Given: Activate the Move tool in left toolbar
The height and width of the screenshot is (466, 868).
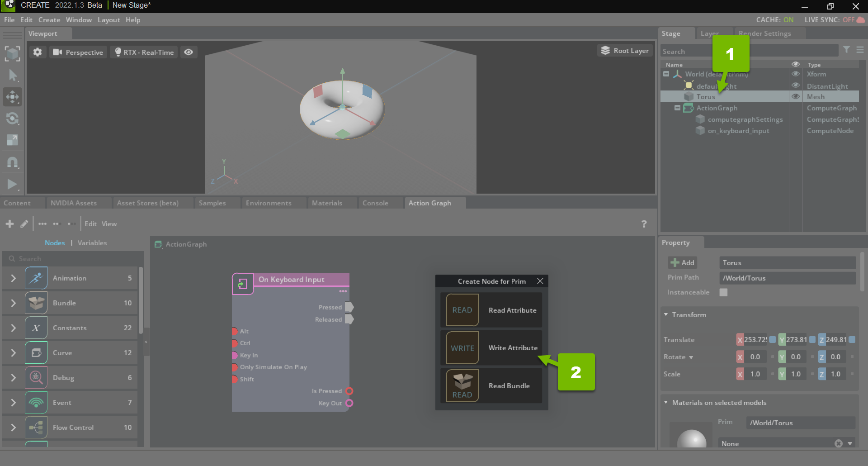Looking at the screenshot, I should (x=13, y=96).
